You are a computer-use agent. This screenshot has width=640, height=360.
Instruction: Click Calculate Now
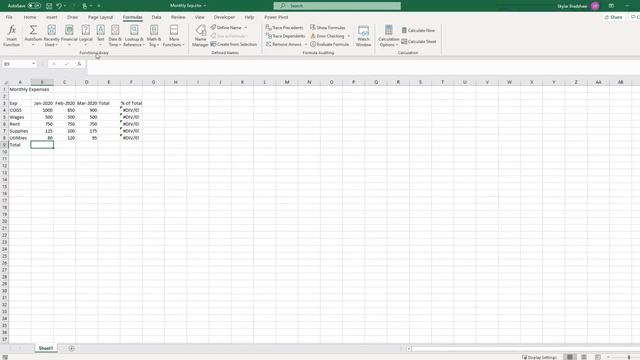(418, 30)
